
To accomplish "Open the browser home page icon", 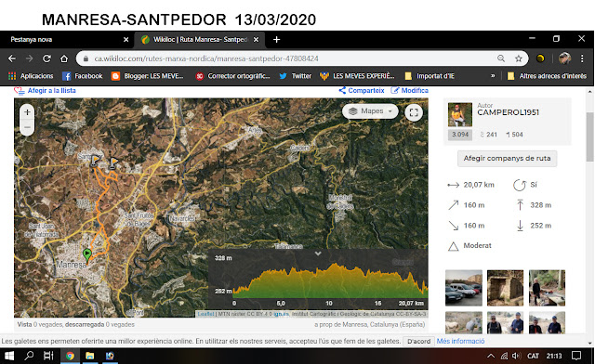I will (64, 58).
